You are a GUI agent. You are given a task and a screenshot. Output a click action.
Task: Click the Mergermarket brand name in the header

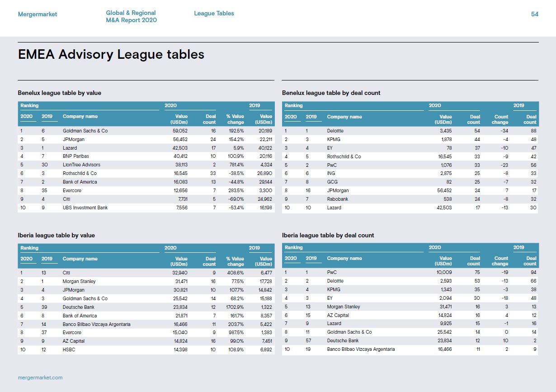tap(38, 14)
